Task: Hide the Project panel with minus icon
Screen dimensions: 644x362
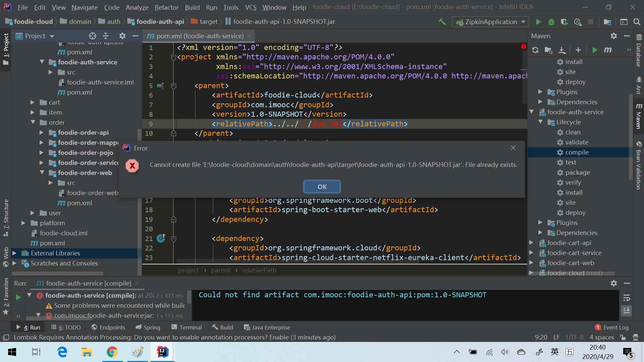Action: [135, 36]
